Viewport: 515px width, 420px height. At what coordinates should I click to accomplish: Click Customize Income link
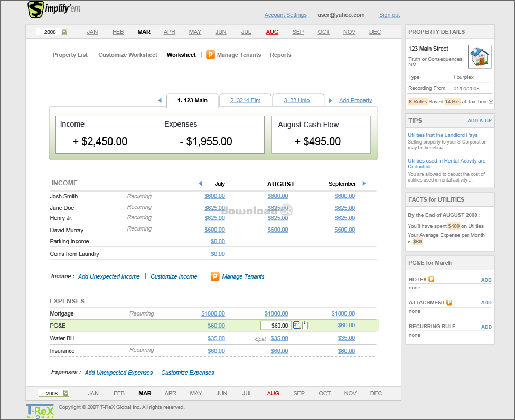click(174, 276)
